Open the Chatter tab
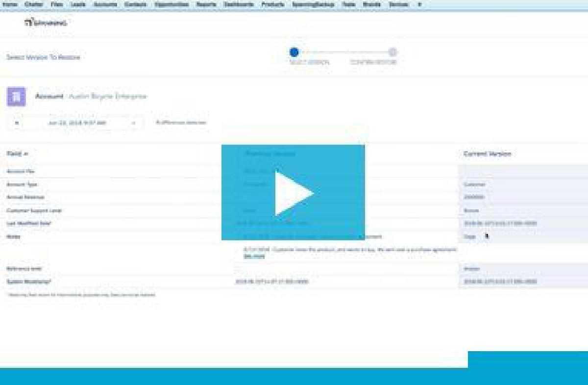The width and height of the screenshot is (588, 385). click(x=34, y=4)
